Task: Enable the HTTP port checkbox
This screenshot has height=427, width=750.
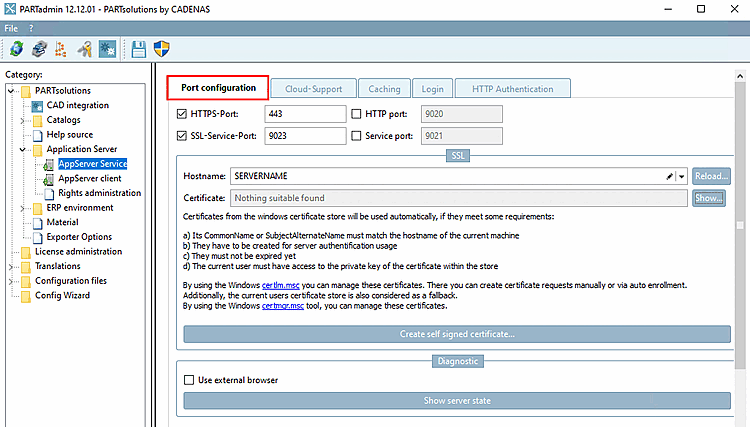Action: pos(356,114)
